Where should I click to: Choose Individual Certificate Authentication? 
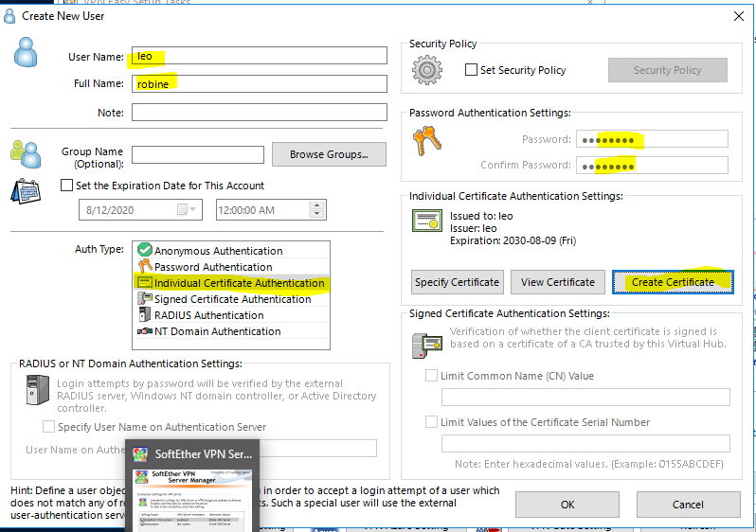coord(231,283)
